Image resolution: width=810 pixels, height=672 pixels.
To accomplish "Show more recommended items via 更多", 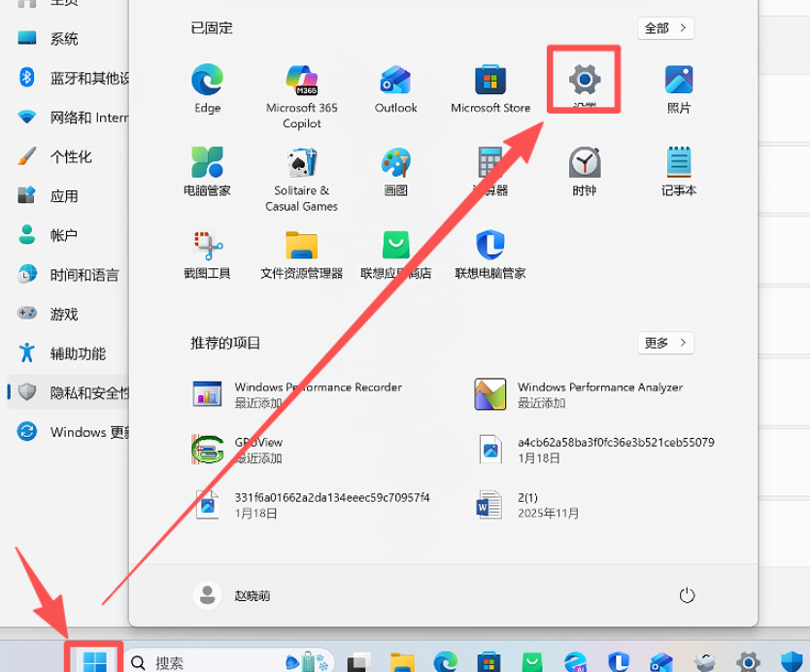I will point(665,343).
